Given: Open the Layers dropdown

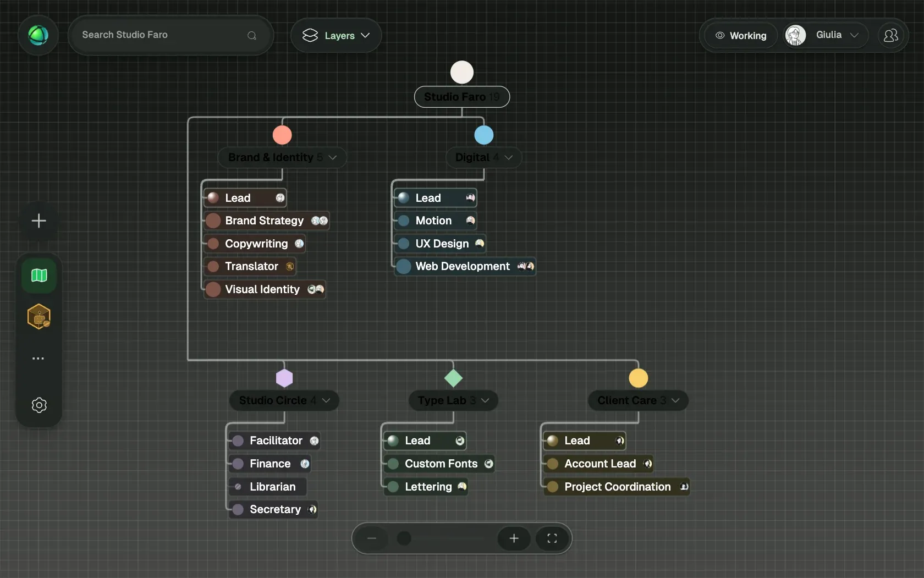Looking at the screenshot, I should [336, 36].
